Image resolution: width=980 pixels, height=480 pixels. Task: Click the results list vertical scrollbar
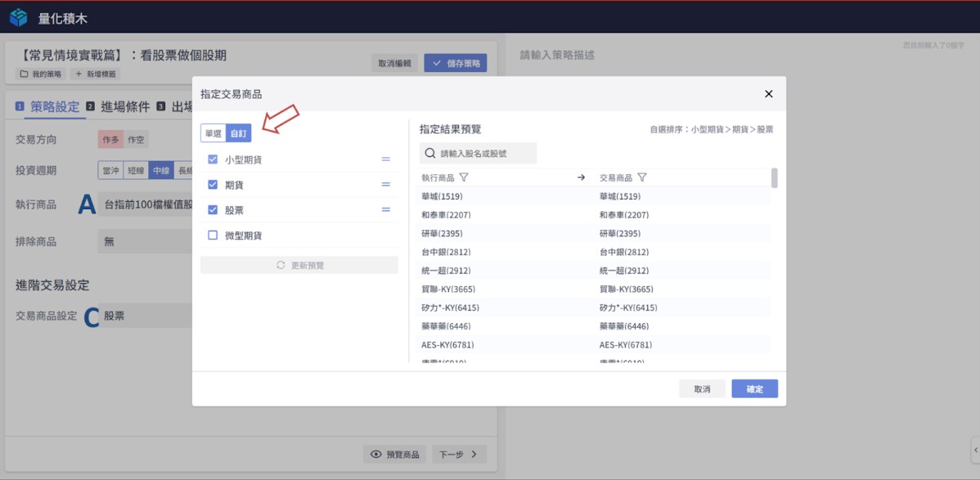774,178
